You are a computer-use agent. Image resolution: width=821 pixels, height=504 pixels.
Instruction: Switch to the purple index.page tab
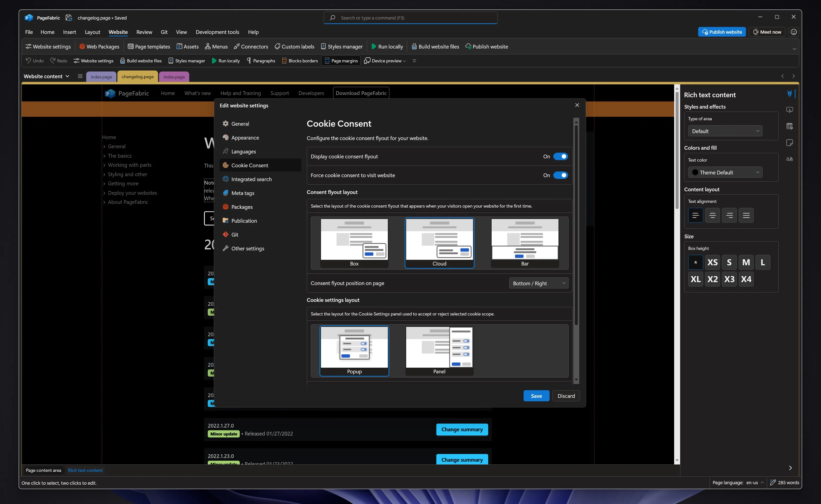(x=174, y=77)
